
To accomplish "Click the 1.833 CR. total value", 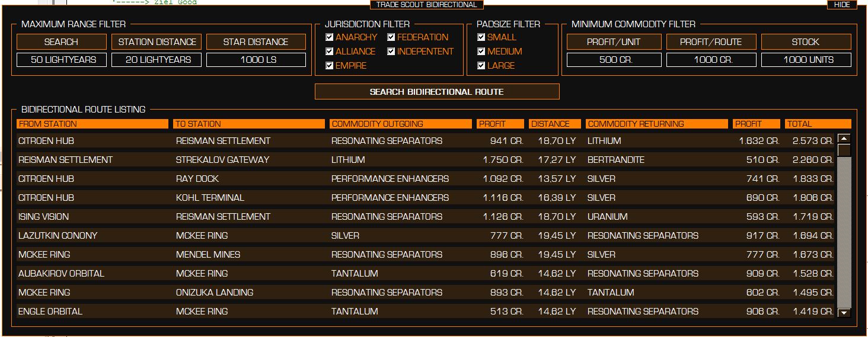I will click(x=813, y=179).
